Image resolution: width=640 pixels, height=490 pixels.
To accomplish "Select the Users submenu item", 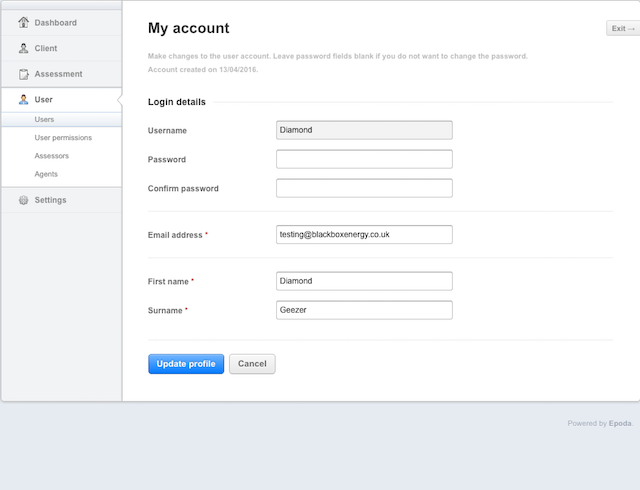I will coord(61,119).
